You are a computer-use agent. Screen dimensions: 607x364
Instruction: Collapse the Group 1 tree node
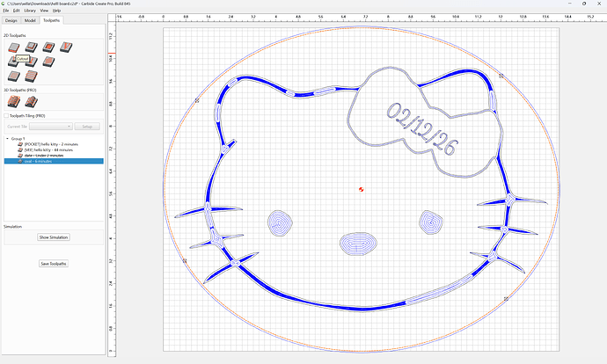(x=7, y=139)
